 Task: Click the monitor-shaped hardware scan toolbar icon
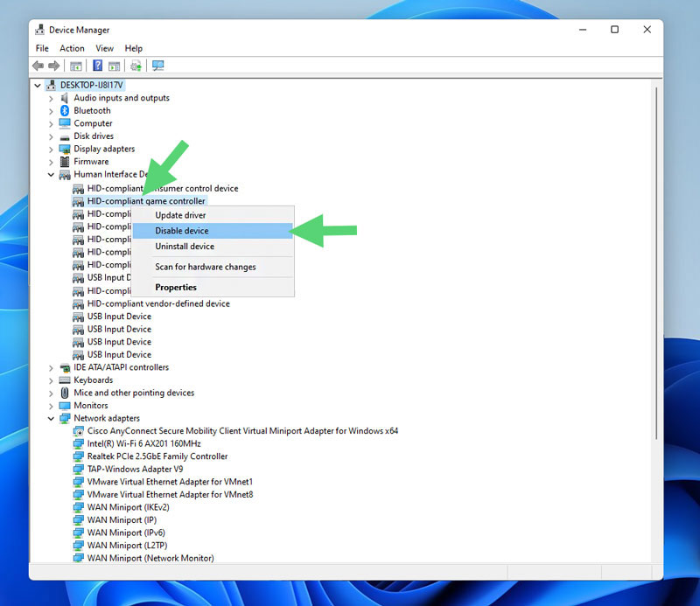(x=158, y=66)
